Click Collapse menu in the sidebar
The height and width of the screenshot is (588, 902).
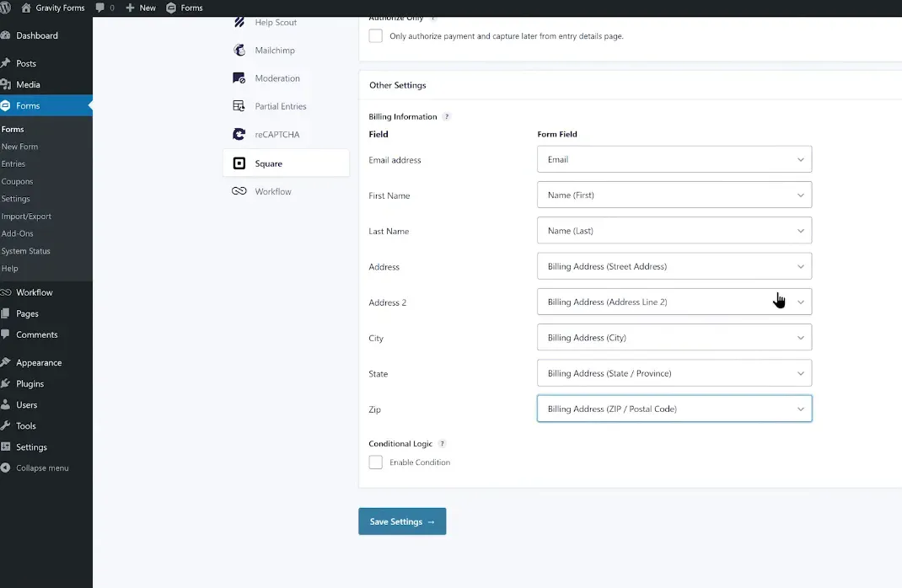(x=41, y=468)
